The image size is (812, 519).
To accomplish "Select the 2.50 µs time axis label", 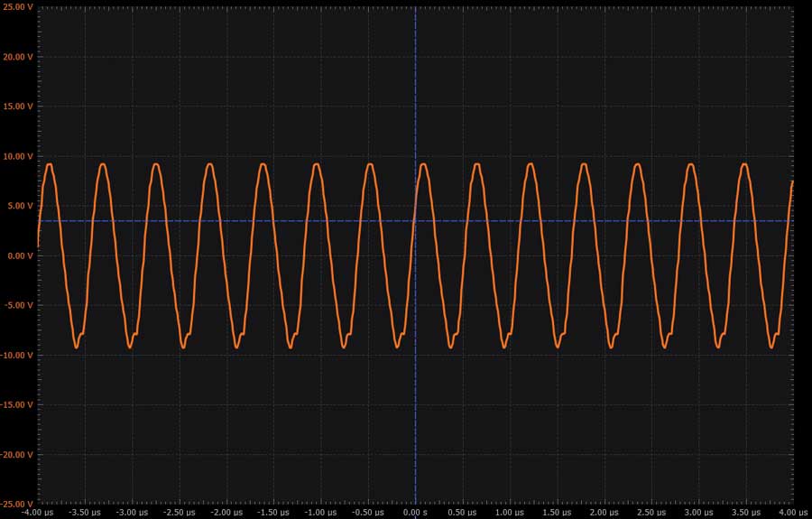I will 651,512.
